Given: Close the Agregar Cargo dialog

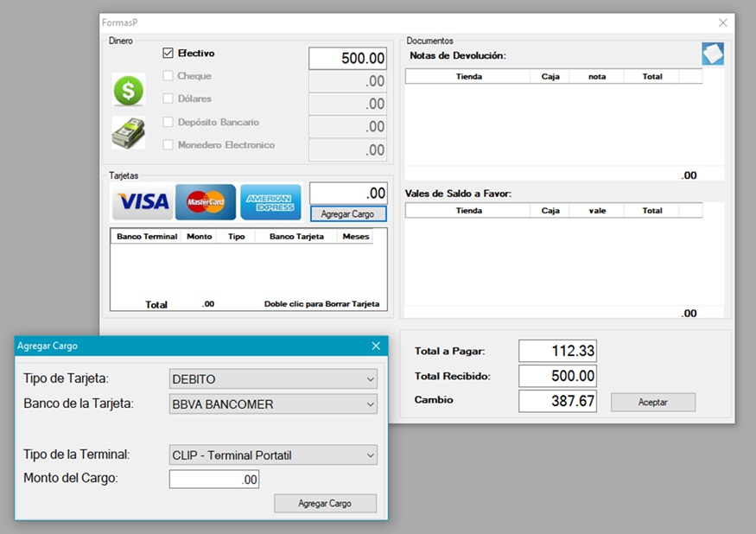Looking at the screenshot, I should [376, 346].
